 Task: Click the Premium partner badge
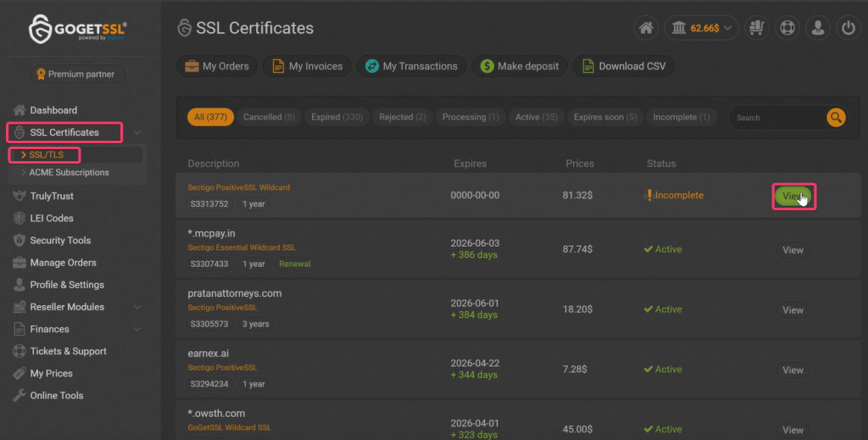(77, 74)
